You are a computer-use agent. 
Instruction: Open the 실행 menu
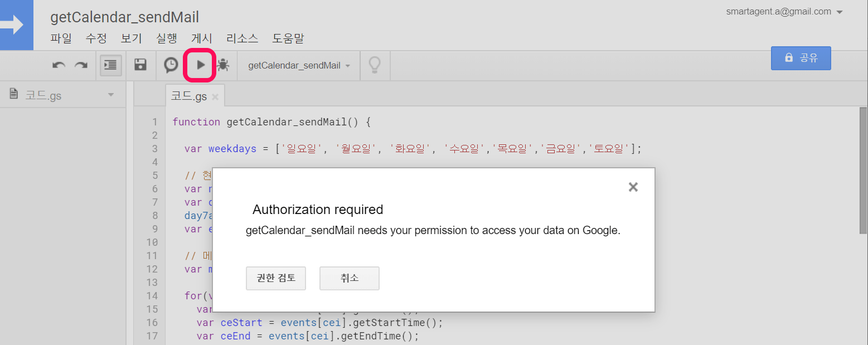click(x=167, y=38)
